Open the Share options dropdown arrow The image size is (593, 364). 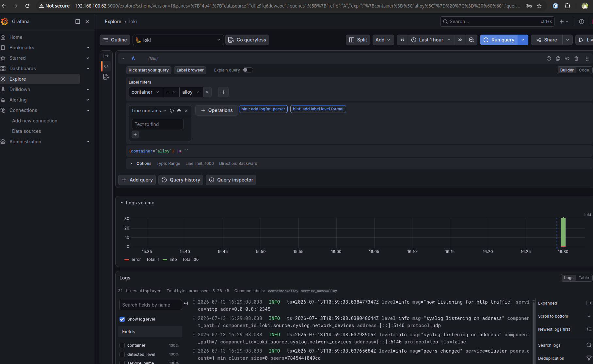click(x=568, y=40)
